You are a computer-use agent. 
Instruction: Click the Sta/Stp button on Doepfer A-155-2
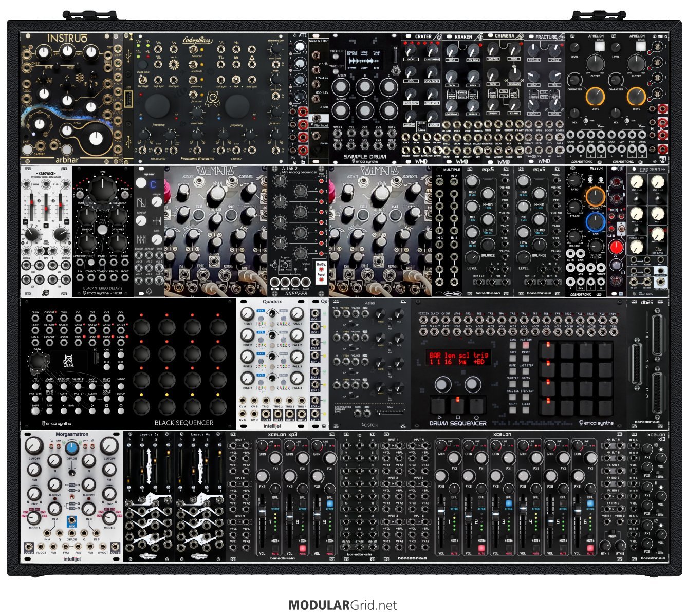click(x=321, y=269)
